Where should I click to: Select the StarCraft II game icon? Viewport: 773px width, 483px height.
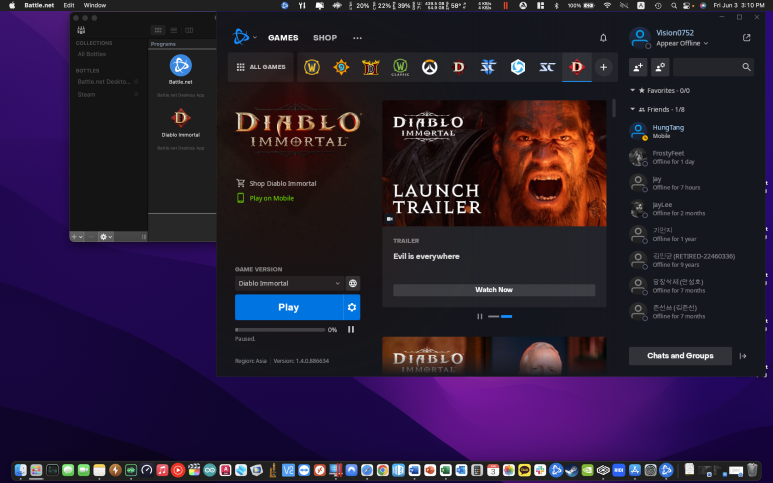point(488,67)
